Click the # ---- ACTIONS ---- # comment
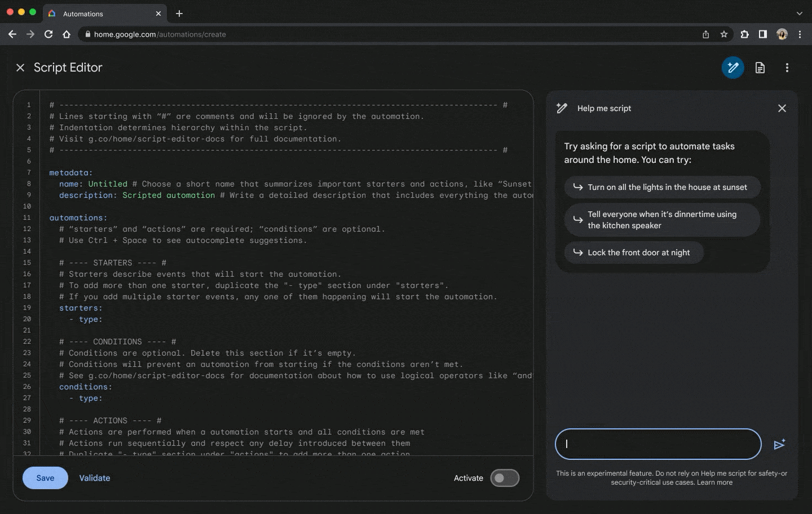Screen dimensions: 812x514 (x=111, y=420)
